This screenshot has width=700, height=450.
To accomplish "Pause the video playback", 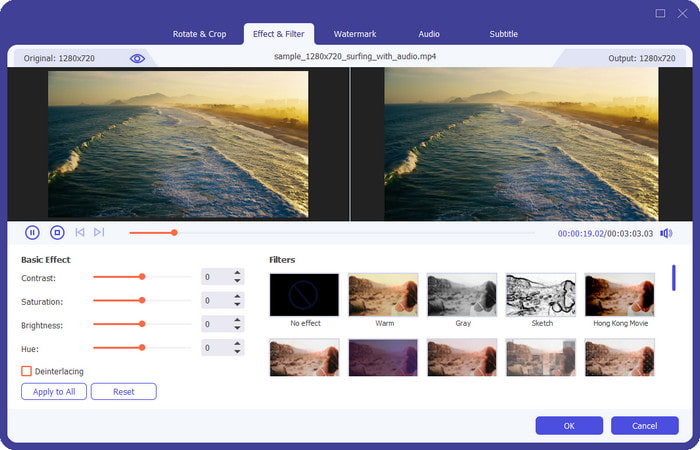I will 32,232.
